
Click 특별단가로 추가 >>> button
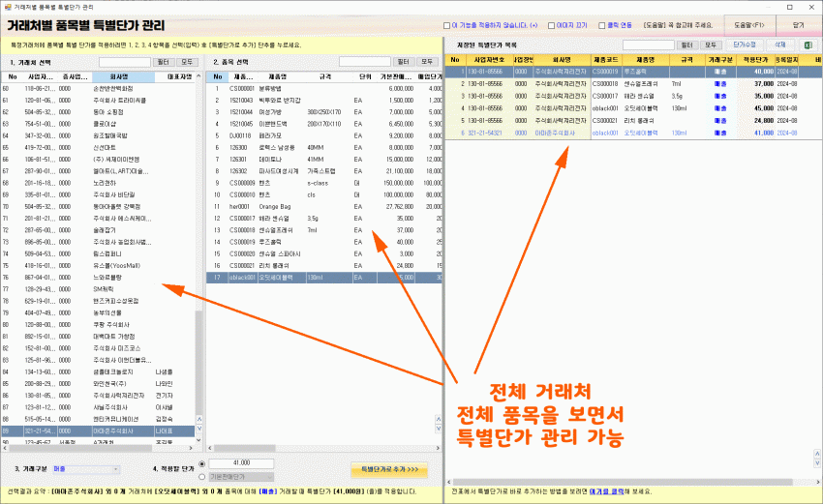pos(388,469)
